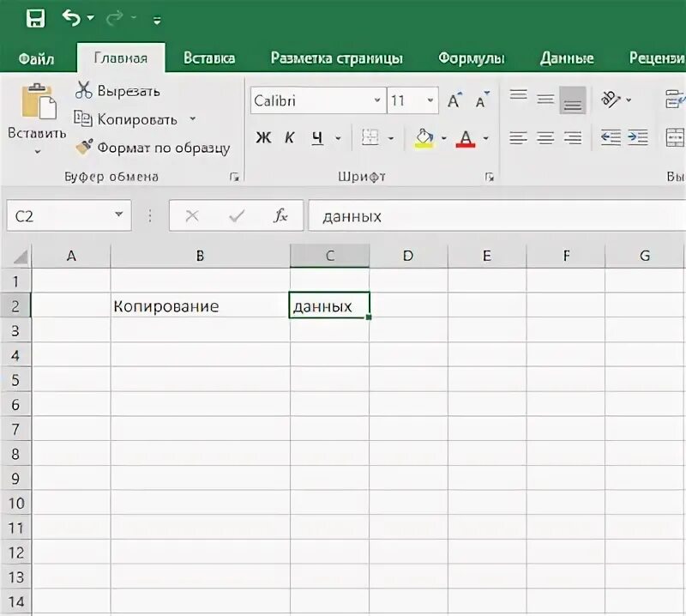Increase indent icon

point(638,138)
